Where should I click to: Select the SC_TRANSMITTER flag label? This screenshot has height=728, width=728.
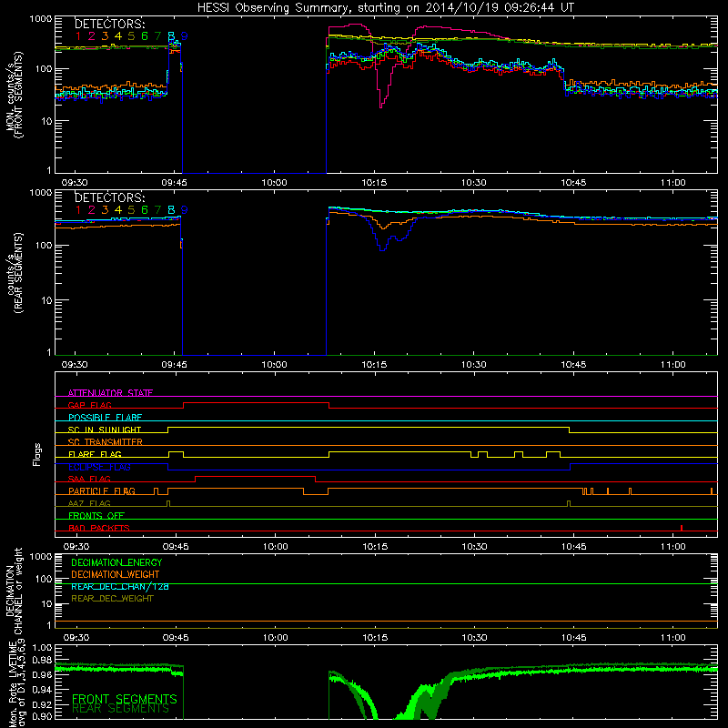coord(106,441)
